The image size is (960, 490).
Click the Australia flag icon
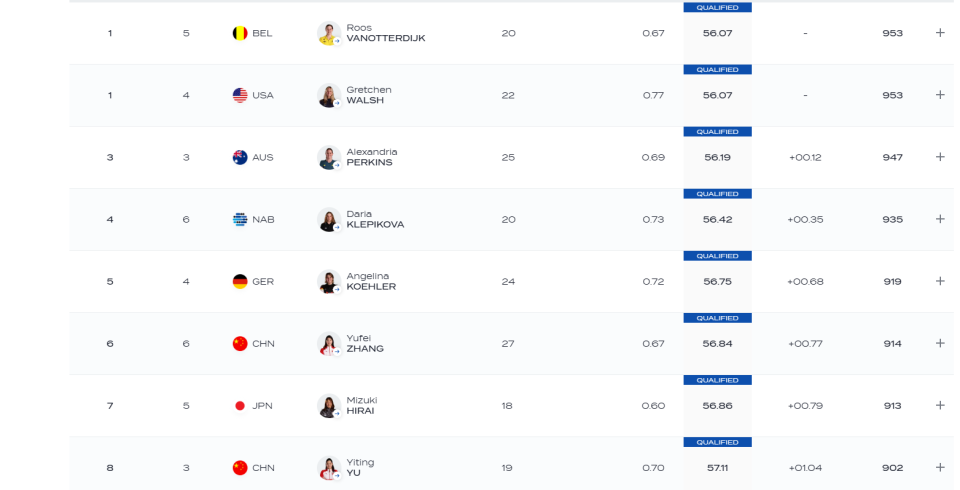pyautogui.click(x=240, y=157)
